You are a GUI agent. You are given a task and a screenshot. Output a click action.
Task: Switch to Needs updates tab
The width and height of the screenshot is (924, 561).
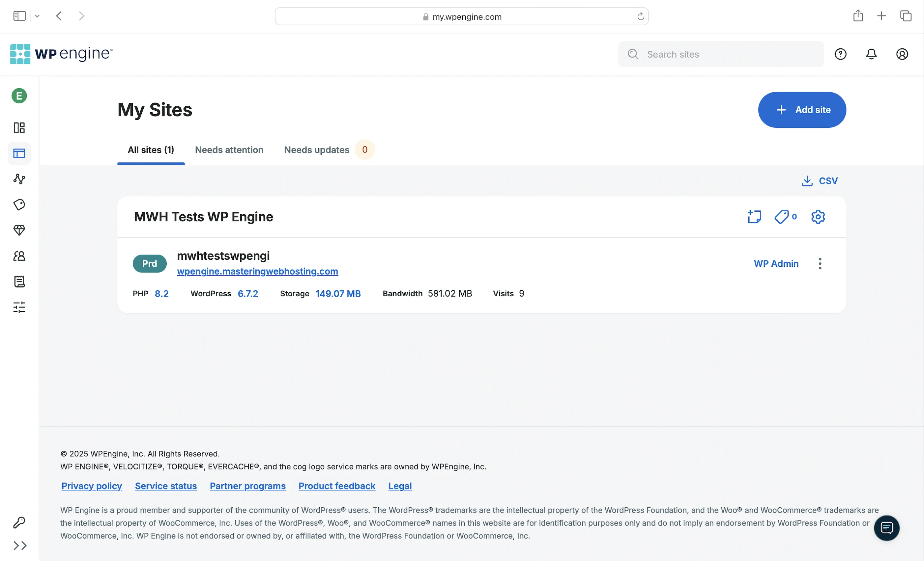point(316,150)
